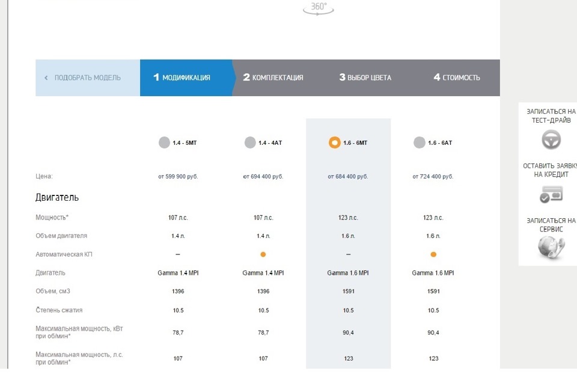Click the Цена: row label
The width and height of the screenshot is (577, 392).
(44, 176)
